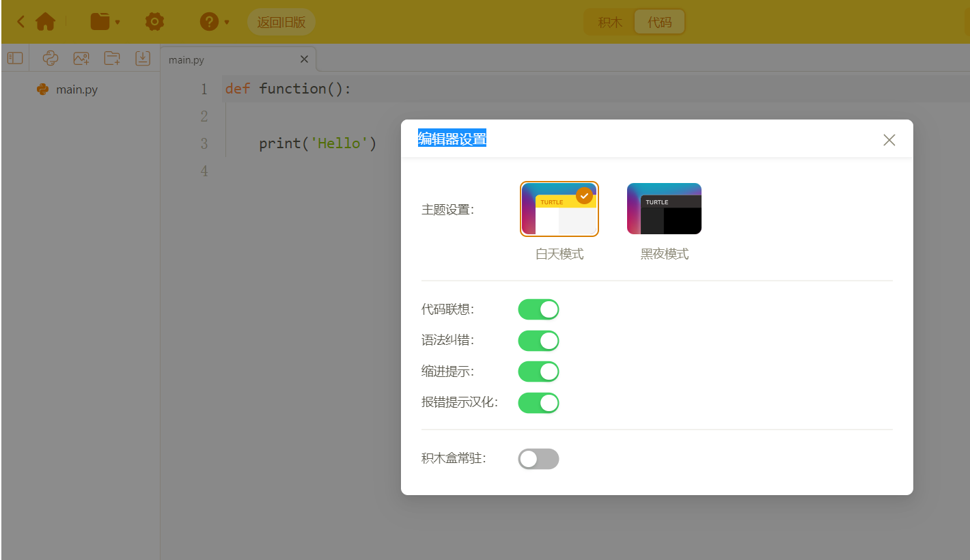The height and width of the screenshot is (560, 970).
Task: Open the gear settings icon
Action: 155,22
